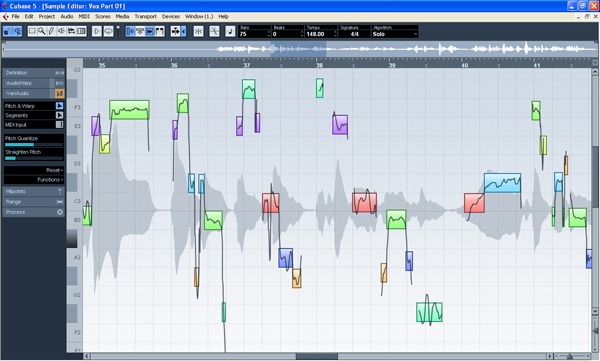Viewport: 600px width, 361px height.
Task: Open the Edit menu
Action: [x=29, y=16]
